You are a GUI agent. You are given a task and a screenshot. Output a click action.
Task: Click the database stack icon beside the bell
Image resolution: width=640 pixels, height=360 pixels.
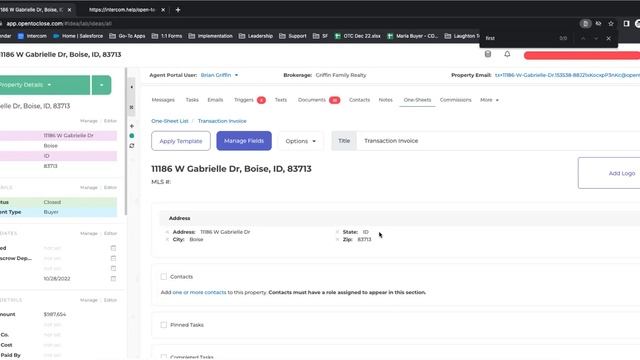(x=488, y=54)
